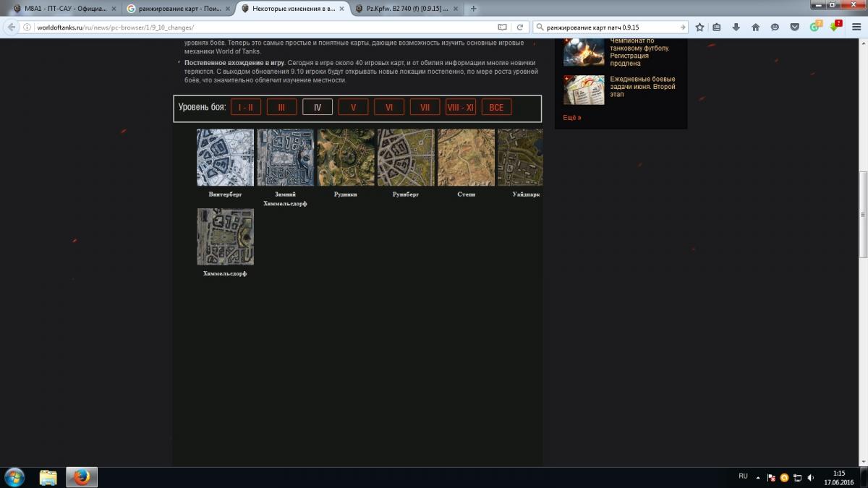Expand more news via Ещё » link
The width and height of the screenshot is (868, 488).
tap(571, 117)
